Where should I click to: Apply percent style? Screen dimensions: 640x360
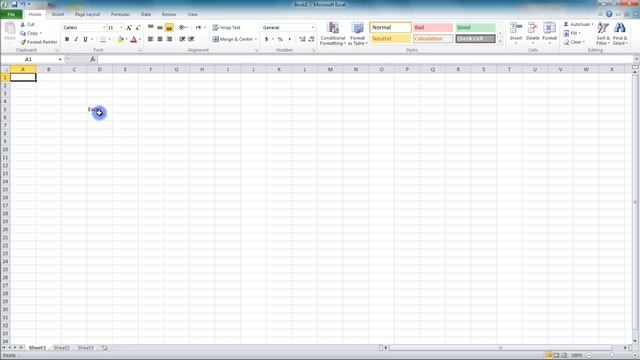click(280, 39)
